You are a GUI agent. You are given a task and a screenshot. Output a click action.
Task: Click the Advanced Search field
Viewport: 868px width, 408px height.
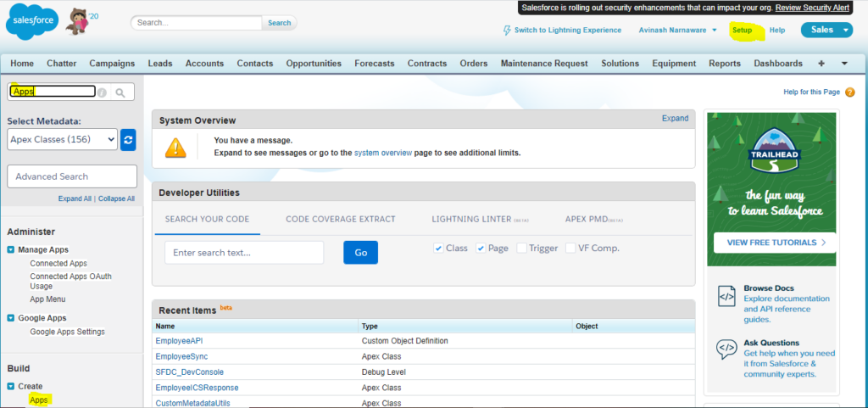(x=72, y=176)
